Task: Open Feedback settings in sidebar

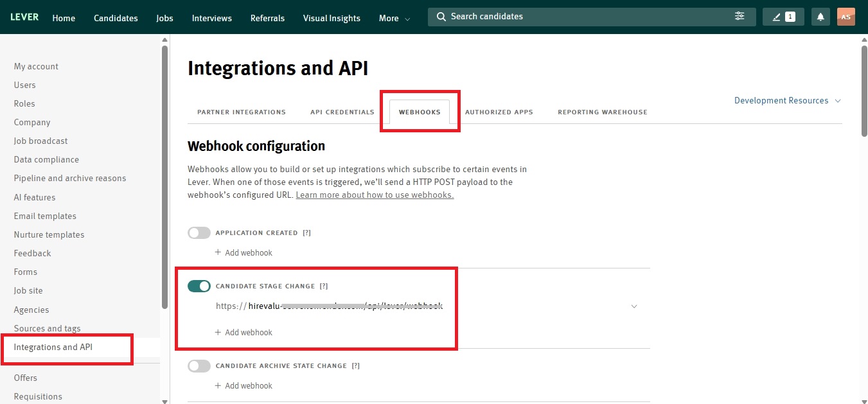Action: tap(32, 253)
